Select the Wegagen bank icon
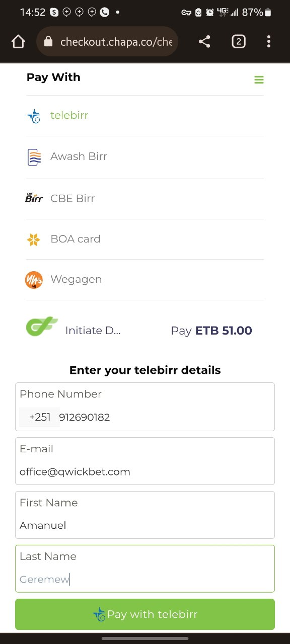 [34, 279]
